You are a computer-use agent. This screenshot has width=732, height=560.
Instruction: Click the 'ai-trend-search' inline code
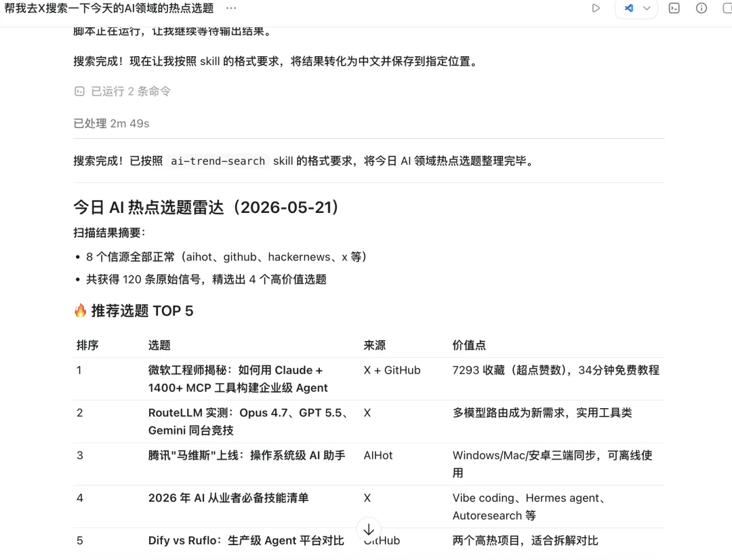coord(218,161)
